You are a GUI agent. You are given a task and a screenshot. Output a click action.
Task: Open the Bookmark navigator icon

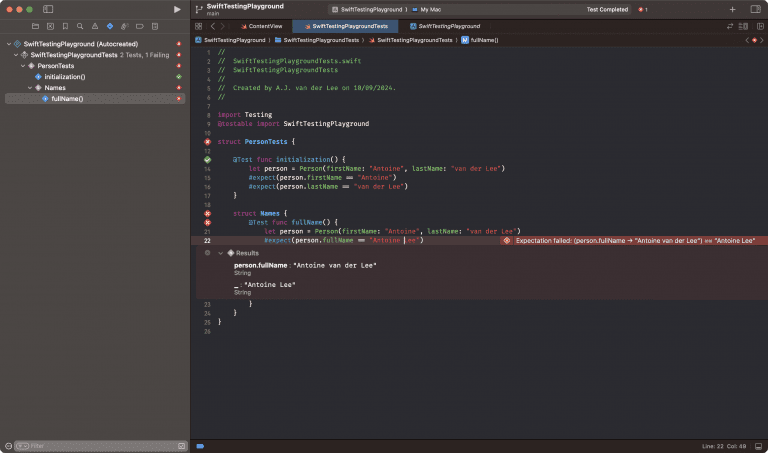(x=65, y=26)
